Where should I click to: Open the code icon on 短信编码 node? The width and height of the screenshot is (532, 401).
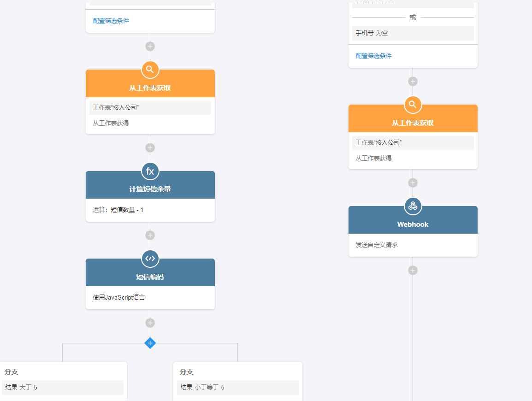(150, 259)
